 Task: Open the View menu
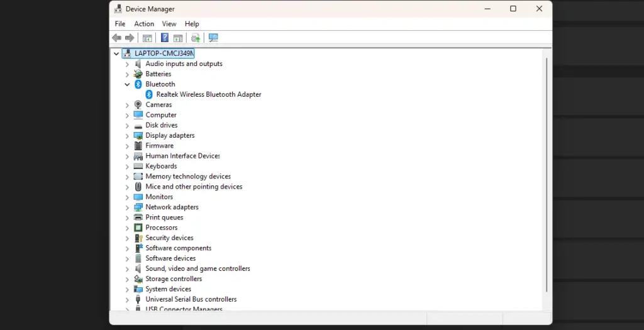tap(169, 24)
